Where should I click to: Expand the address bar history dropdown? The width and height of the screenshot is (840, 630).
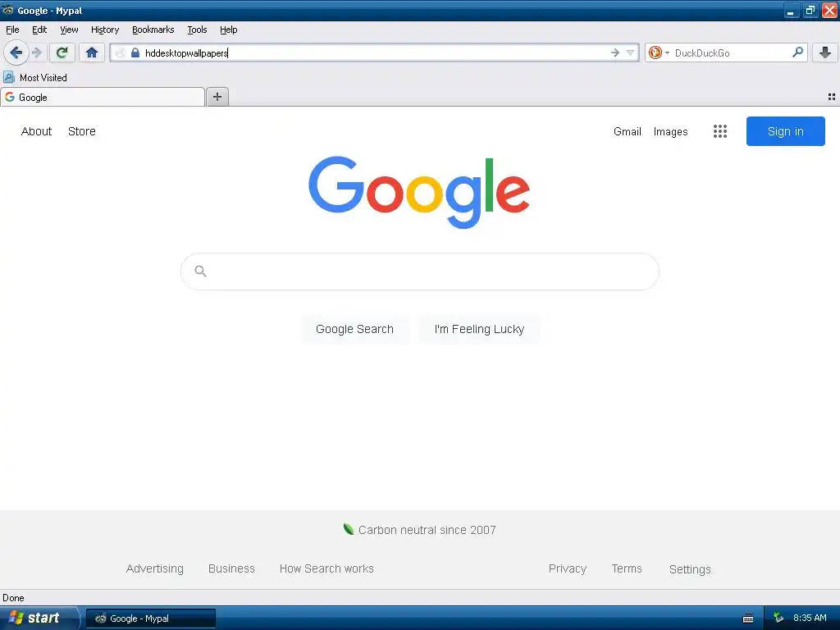pos(631,52)
